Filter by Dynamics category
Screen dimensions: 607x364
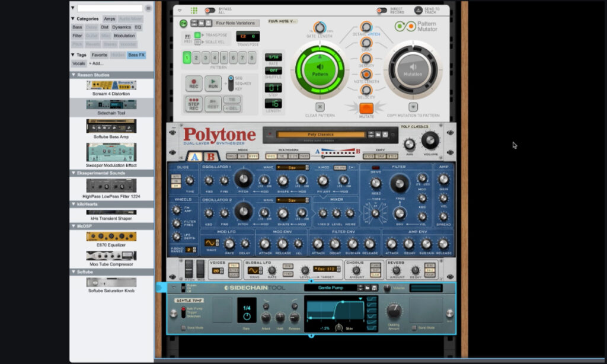pos(122,27)
